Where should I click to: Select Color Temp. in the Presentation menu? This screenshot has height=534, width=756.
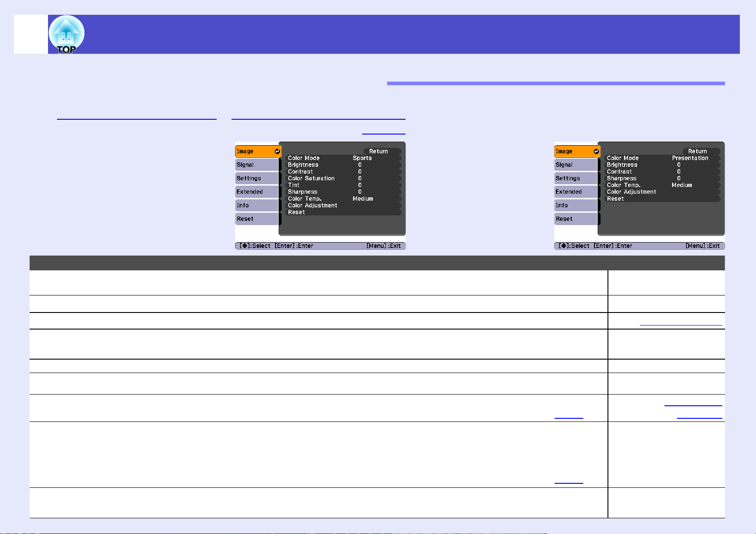pyautogui.click(x=662, y=185)
